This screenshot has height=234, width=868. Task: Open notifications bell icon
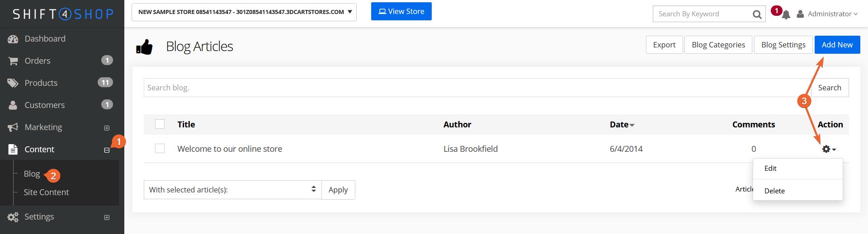point(786,15)
